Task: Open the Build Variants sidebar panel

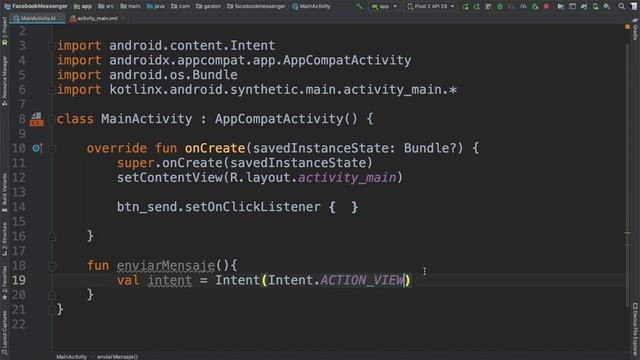Action: 4,193
